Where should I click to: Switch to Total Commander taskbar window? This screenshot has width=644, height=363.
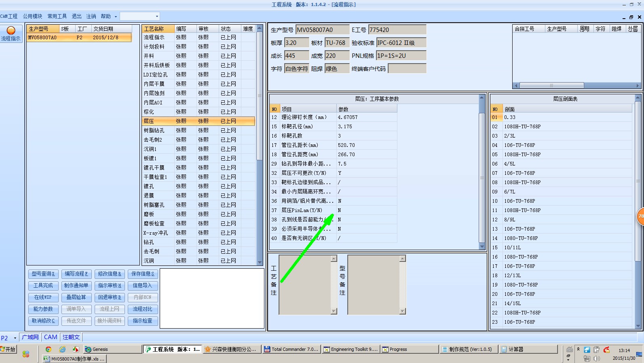click(291, 349)
